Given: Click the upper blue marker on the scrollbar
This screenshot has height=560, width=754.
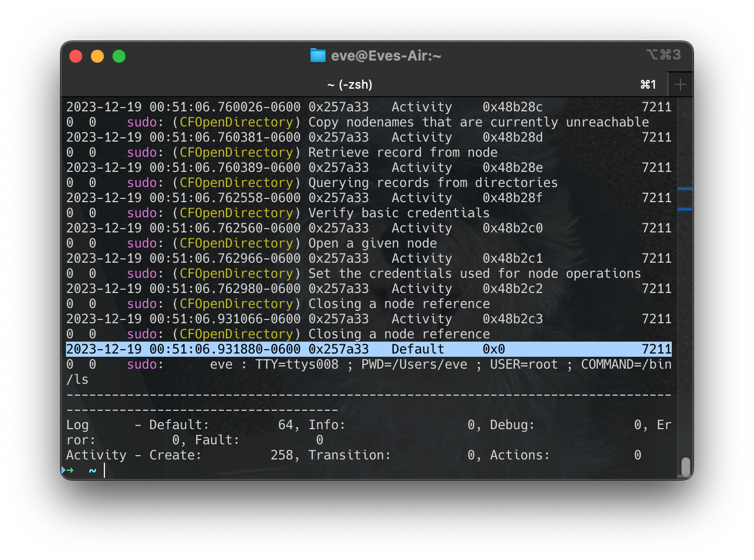Looking at the screenshot, I should coord(684,188).
